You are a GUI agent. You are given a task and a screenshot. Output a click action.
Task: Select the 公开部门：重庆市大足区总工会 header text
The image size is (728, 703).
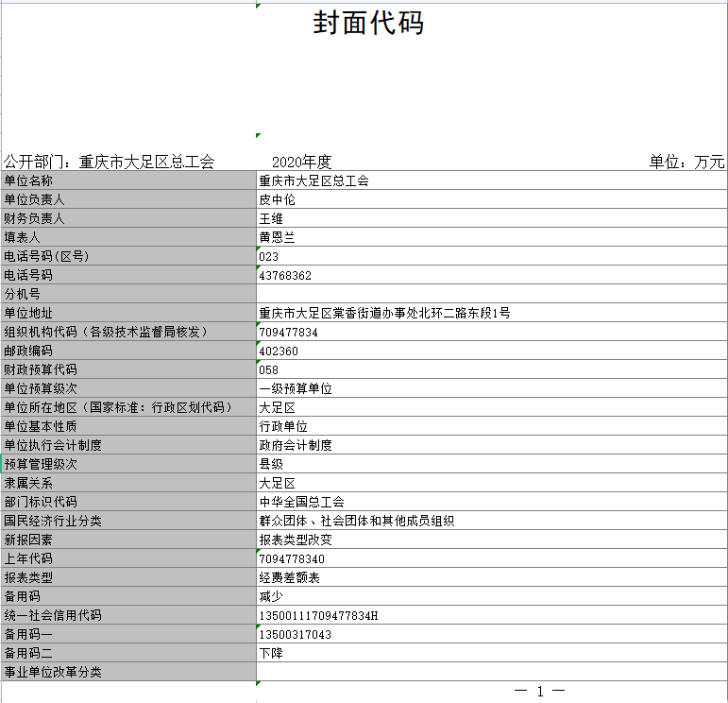(x=109, y=162)
